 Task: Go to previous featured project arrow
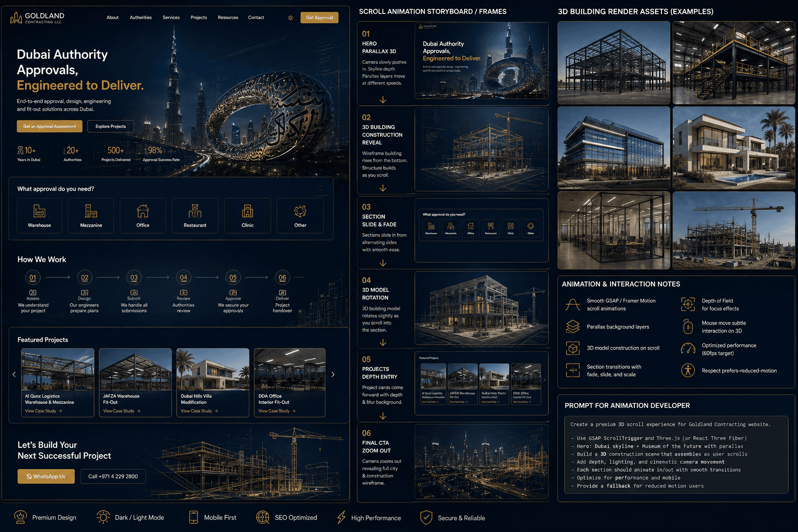14,374
